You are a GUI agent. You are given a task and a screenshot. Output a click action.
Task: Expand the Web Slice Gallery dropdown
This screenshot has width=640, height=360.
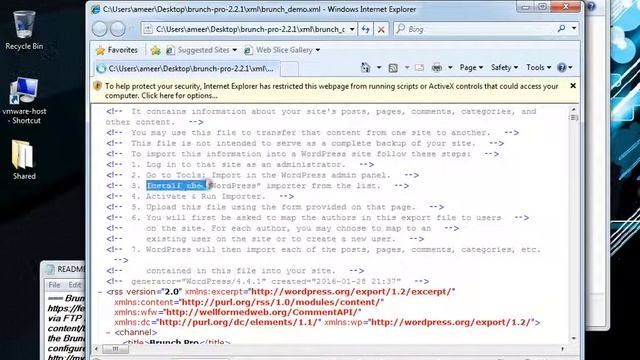(x=318, y=50)
